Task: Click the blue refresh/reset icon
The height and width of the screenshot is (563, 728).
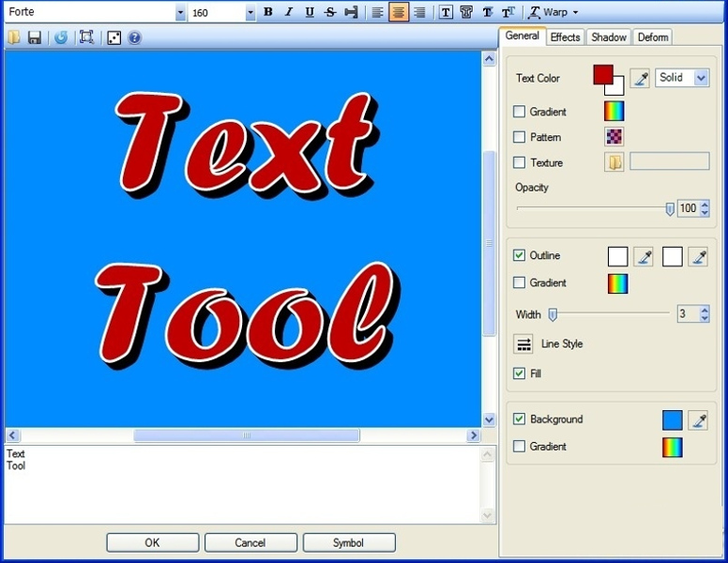Action: pos(61,38)
